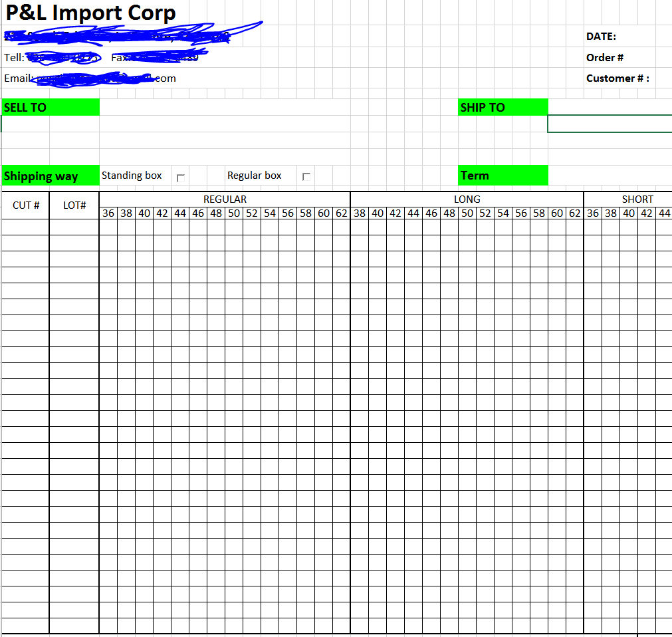Select size 60 under LONG
Viewport: 672px width, 637px height.
pos(557,213)
